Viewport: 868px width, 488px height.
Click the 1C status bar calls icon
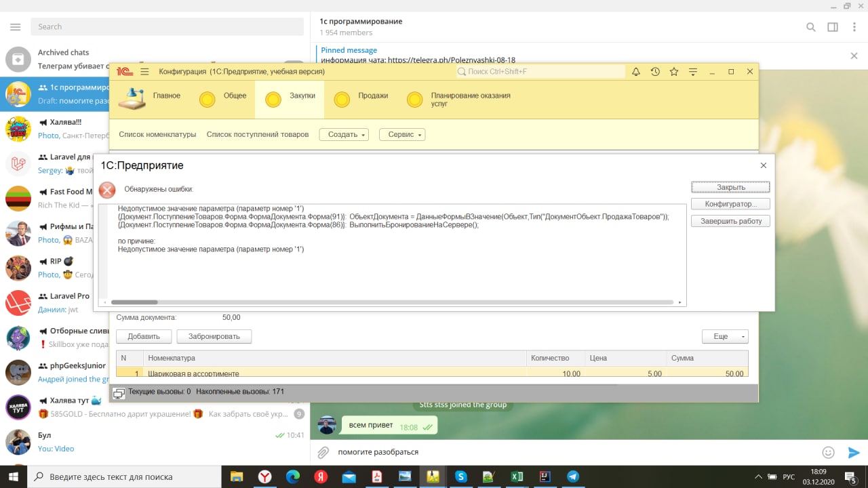tap(119, 392)
